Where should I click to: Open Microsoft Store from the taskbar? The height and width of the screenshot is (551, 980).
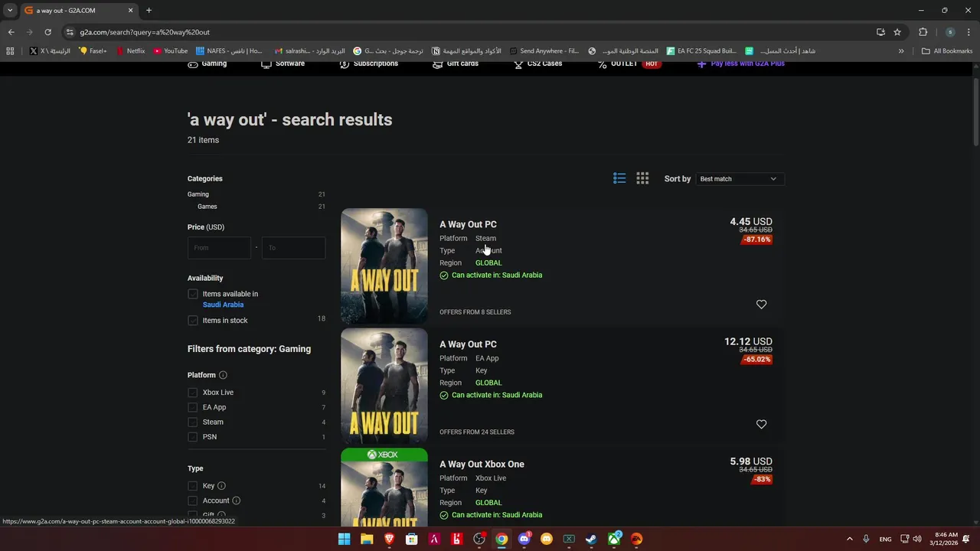(x=412, y=539)
